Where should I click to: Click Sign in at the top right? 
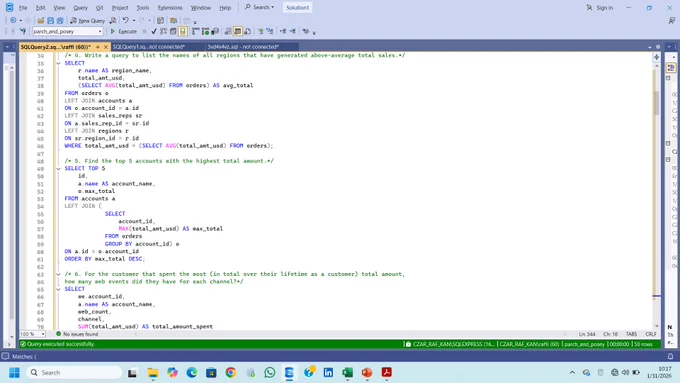point(600,8)
